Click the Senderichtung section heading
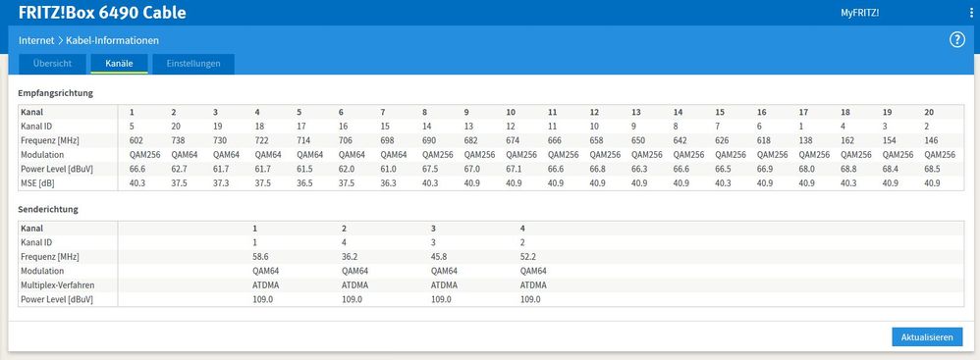Viewport: 980px width, 360px height. tap(49, 210)
